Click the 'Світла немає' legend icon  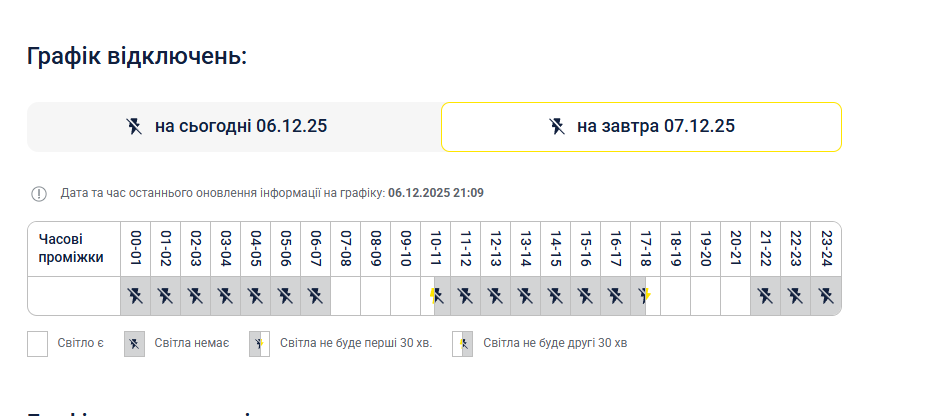coord(134,344)
